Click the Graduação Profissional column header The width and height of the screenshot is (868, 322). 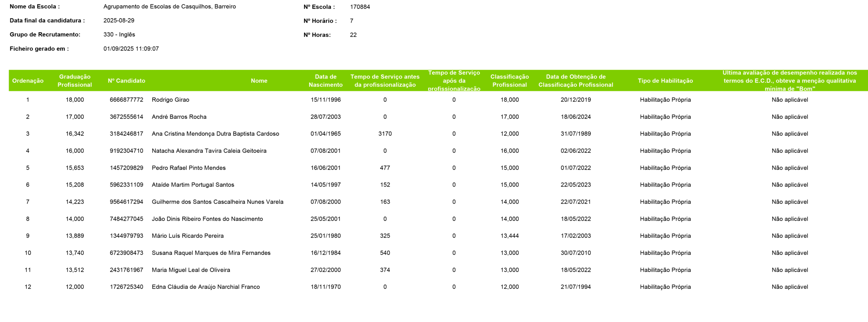coord(75,81)
